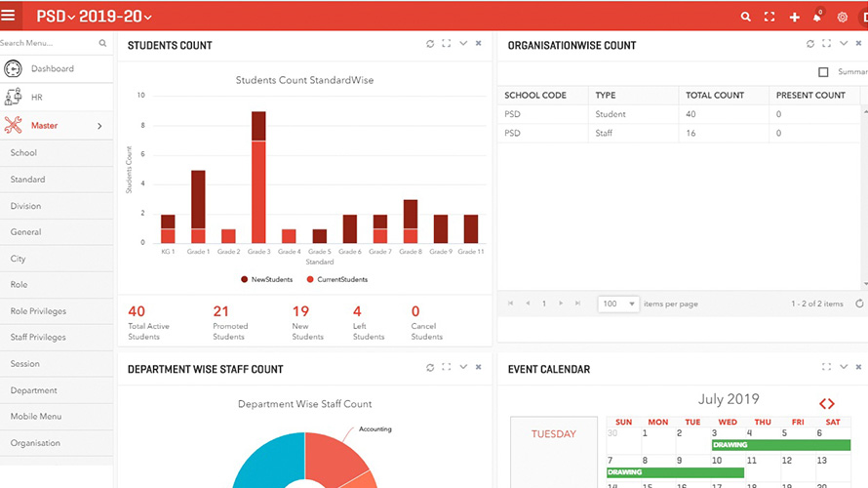Refresh the Students Count panel

(x=430, y=43)
